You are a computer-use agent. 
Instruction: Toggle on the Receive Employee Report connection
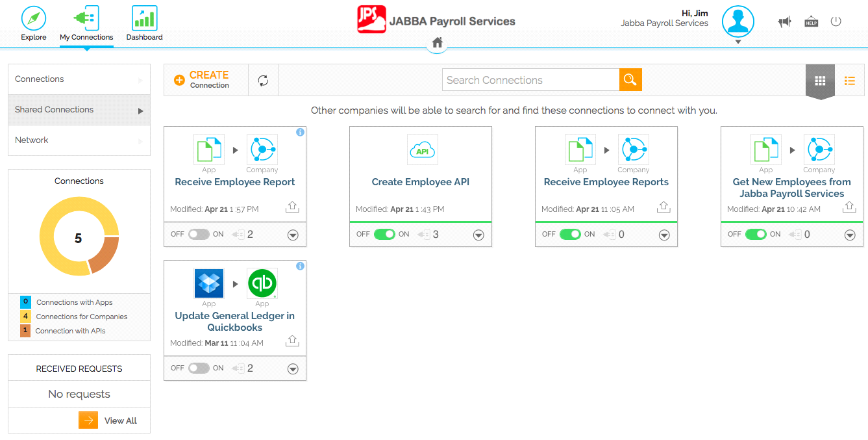[x=199, y=235]
